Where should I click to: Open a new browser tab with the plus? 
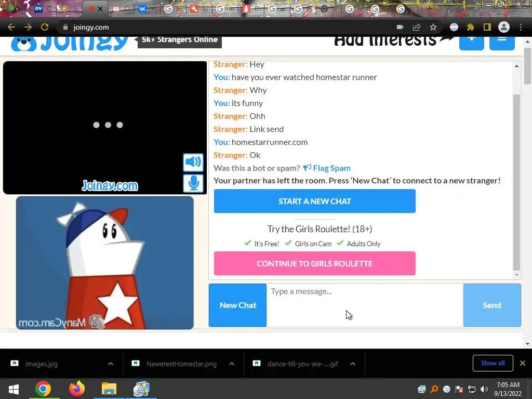(x=429, y=9)
